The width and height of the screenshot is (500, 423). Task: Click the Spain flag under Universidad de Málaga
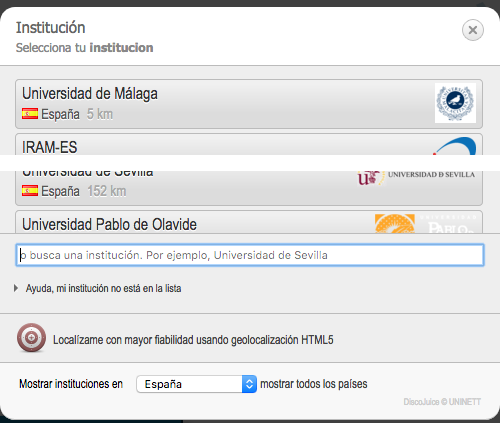click(x=30, y=114)
